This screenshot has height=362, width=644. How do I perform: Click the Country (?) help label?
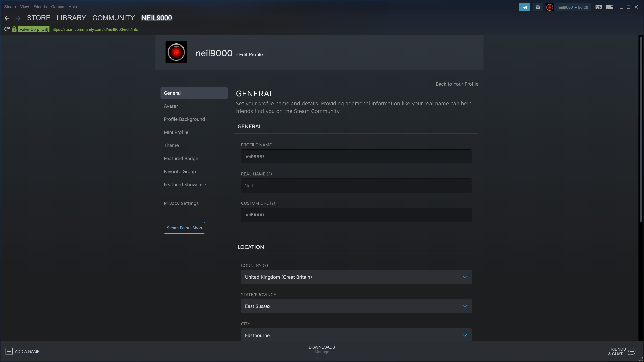[254, 266]
